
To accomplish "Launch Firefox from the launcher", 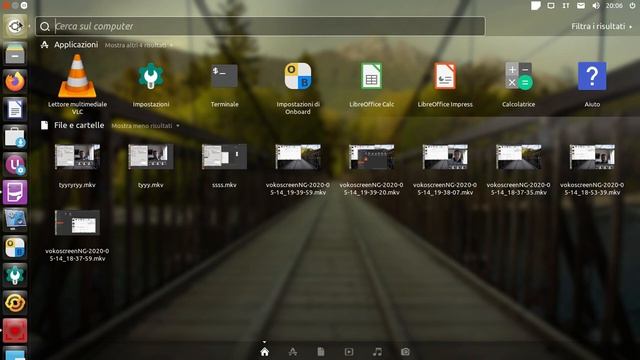I will click(x=15, y=81).
